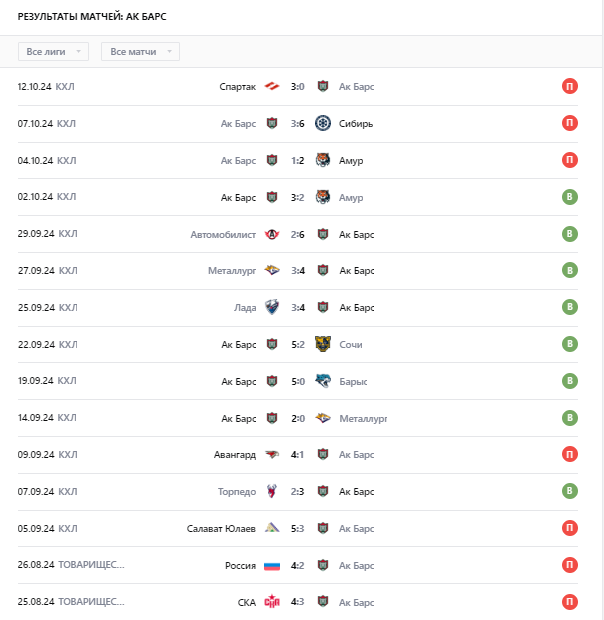Click the Barys team logo
Screen dimensions: 604x620
pos(323,381)
